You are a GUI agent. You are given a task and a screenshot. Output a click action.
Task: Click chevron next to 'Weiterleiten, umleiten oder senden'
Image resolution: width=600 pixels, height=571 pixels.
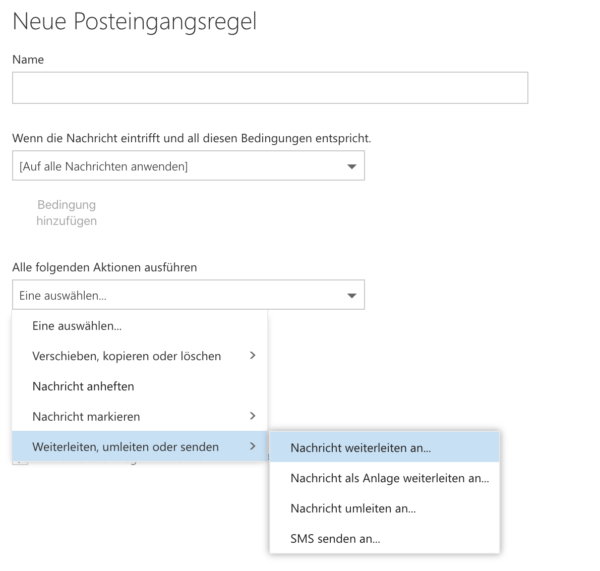(x=252, y=446)
